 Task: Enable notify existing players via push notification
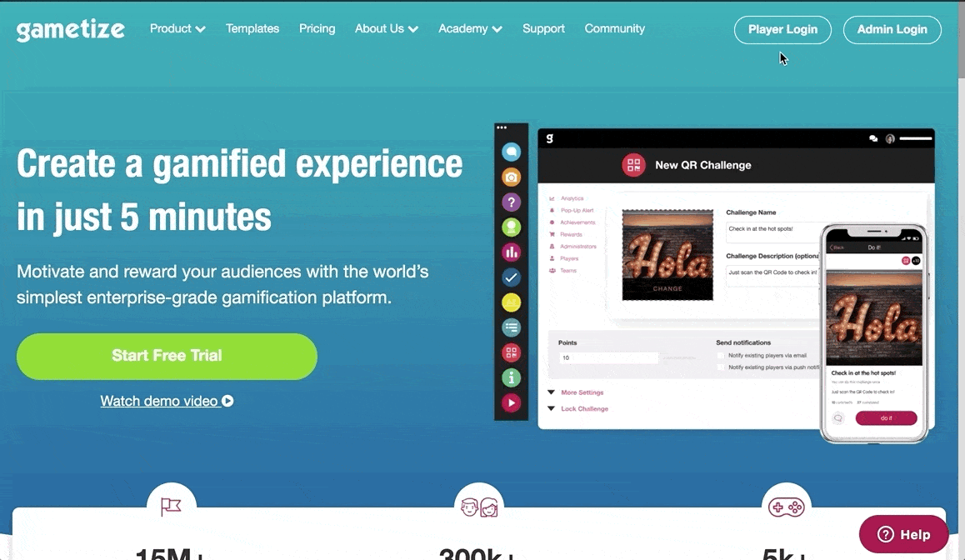tap(720, 367)
